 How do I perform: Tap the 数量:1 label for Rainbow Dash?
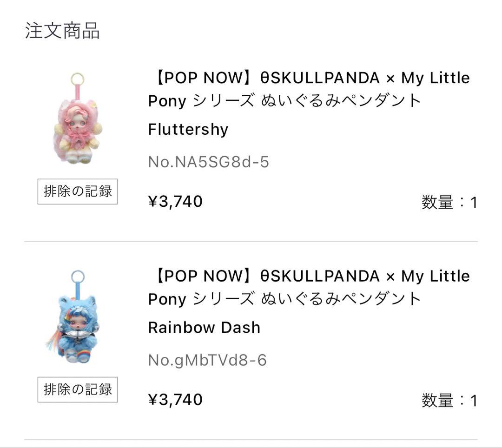coord(449,401)
